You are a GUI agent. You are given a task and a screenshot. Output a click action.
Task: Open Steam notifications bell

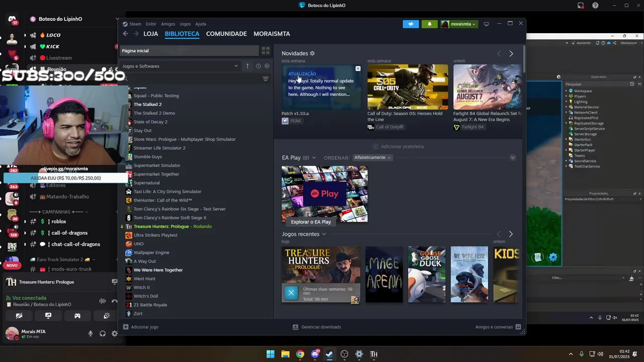[x=429, y=24]
